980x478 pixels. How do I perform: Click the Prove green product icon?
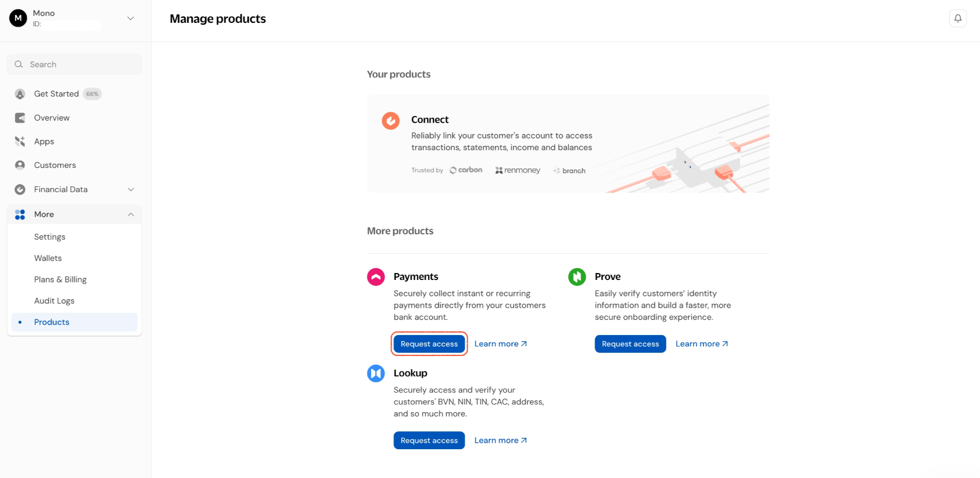point(577,277)
